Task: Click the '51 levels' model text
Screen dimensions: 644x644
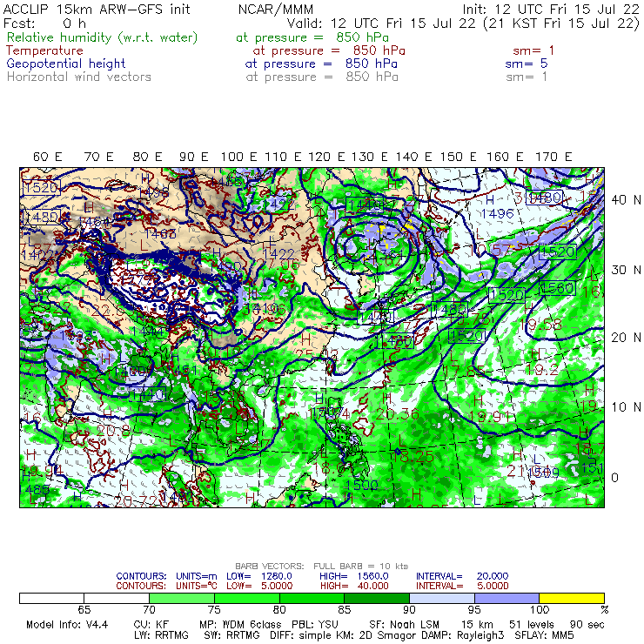Action: (532, 625)
